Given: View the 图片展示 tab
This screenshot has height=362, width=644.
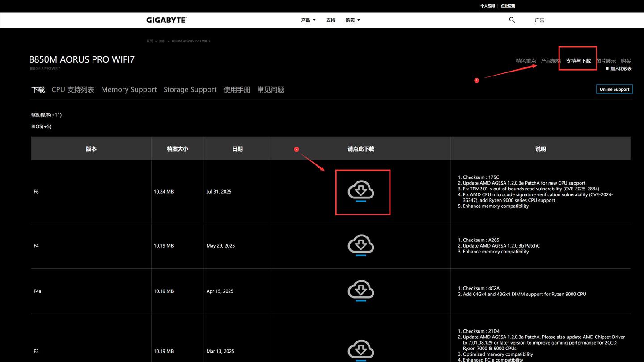Looking at the screenshot, I should pyautogui.click(x=606, y=61).
